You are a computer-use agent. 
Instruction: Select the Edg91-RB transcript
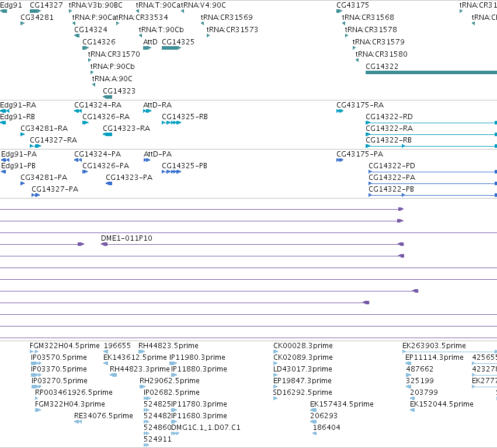click(x=3, y=123)
